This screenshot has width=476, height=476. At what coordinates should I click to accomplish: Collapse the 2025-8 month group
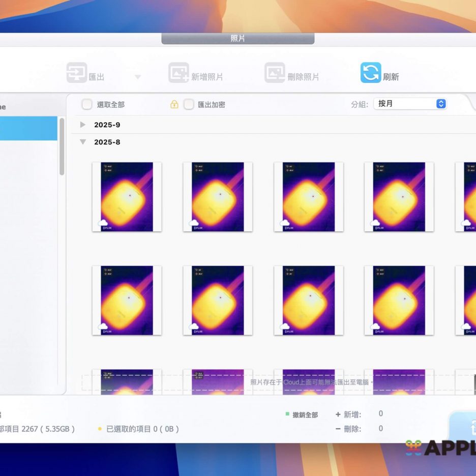tap(83, 142)
